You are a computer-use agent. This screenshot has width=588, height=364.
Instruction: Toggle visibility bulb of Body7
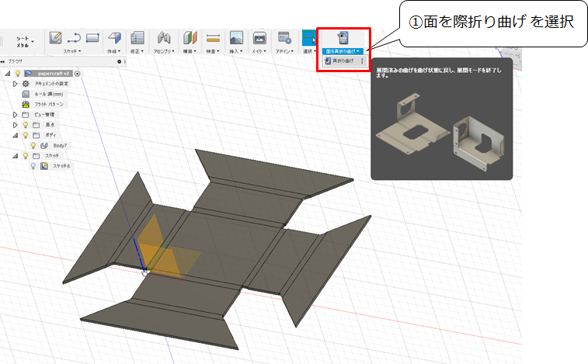click(x=33, y=145)
